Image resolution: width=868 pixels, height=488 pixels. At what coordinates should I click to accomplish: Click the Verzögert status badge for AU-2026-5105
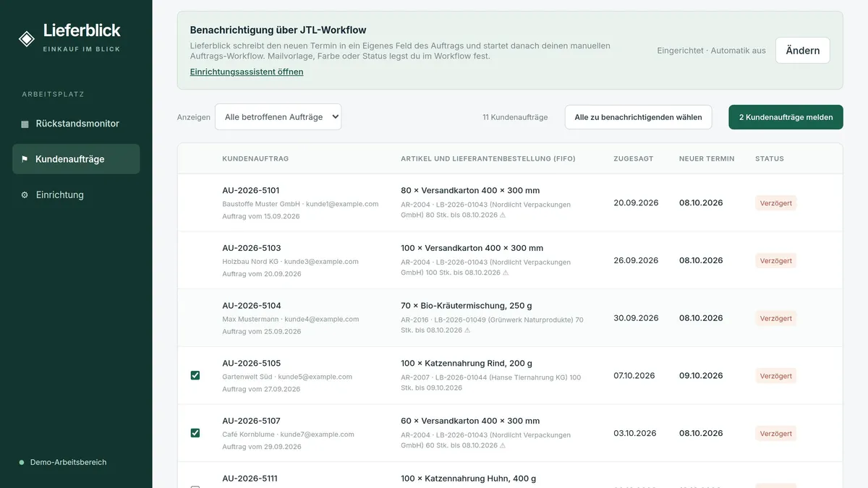click(775, 376)
